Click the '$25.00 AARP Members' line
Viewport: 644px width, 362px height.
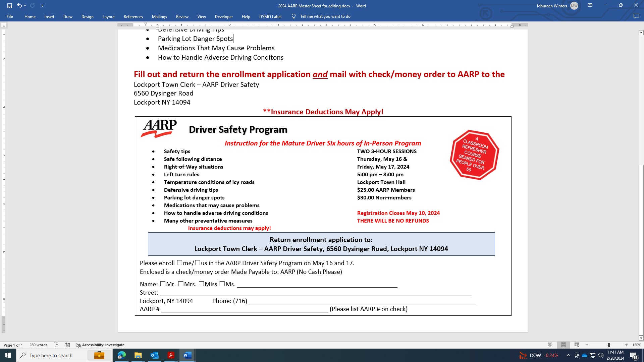tap(386, 190)
